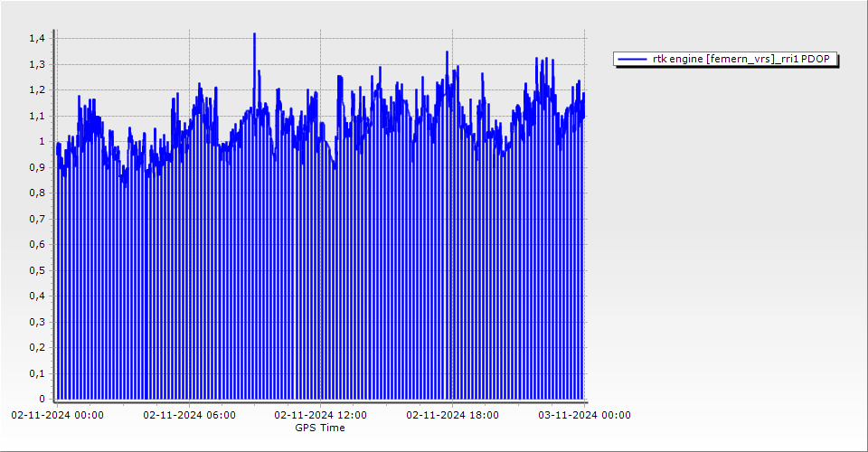Click the 0,5 value on the Y axis
Viewport: 868px width, 452px height.
coord(36,270)
